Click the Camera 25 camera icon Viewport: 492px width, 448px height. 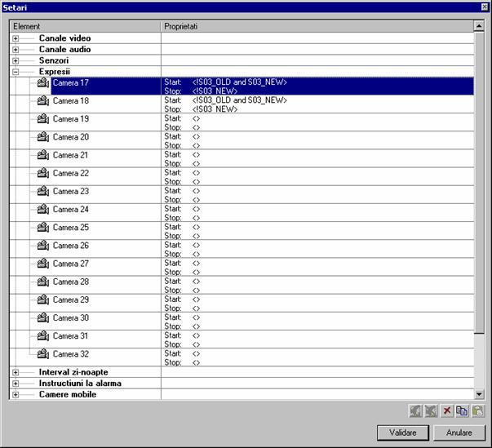[x=43, y=228]
